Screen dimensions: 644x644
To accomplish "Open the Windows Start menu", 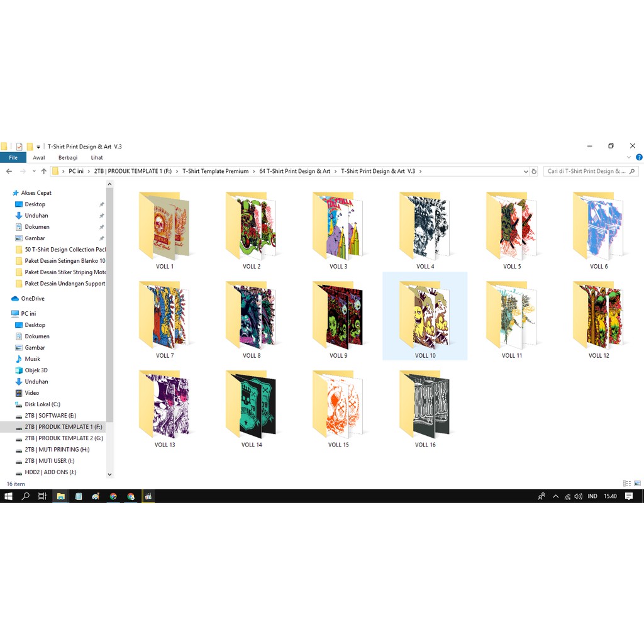I will click(x=8, y=496).
